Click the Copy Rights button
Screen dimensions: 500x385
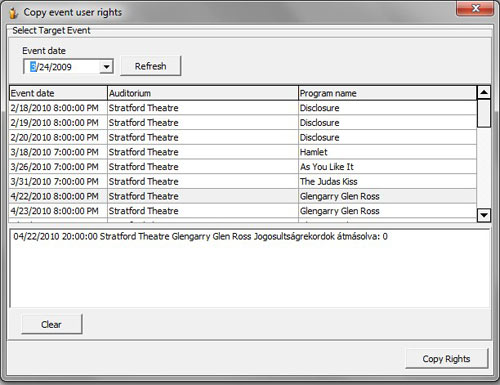[x=446, y=359]
